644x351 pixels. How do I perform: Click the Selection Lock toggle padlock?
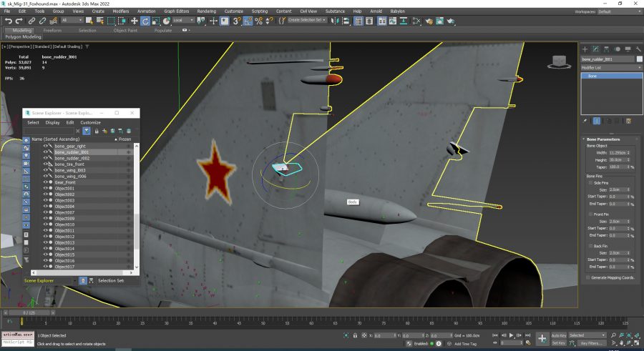tap(355, 335)
